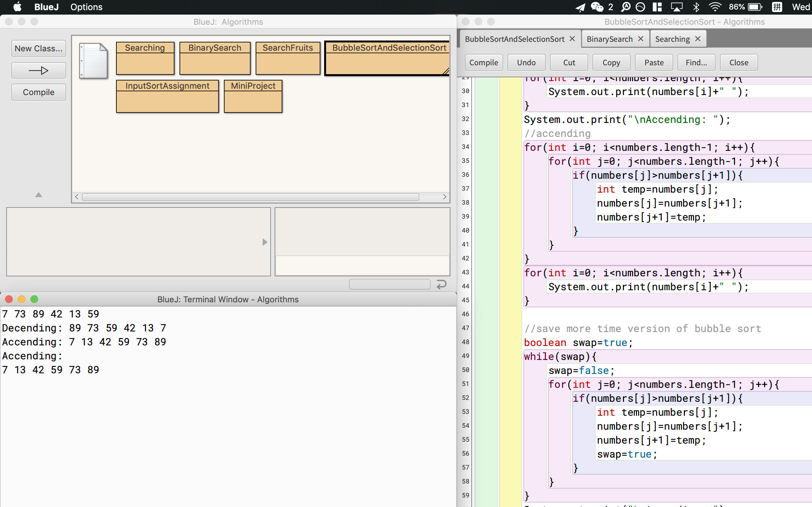
Task: Expand the object bench side arrow
Action: point(265,242)
